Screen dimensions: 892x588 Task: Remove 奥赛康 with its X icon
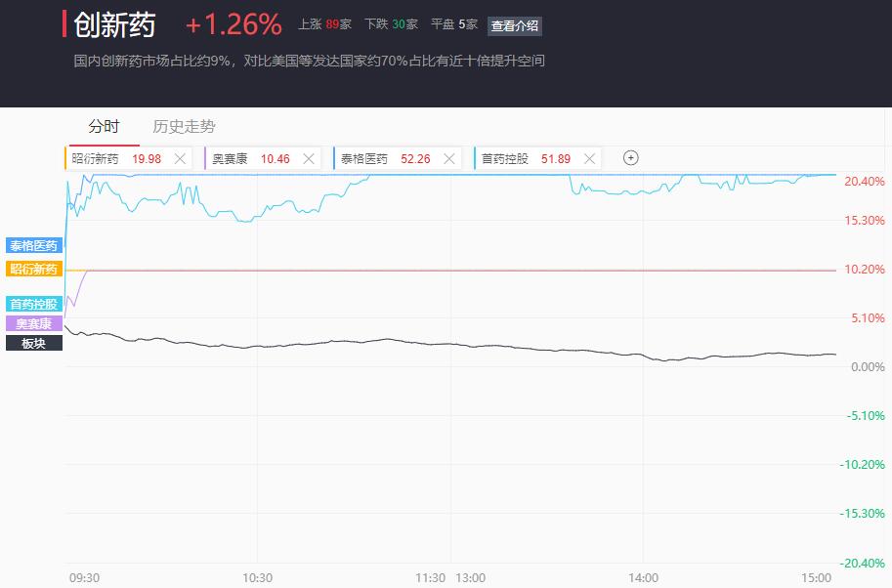click(309, 158)
